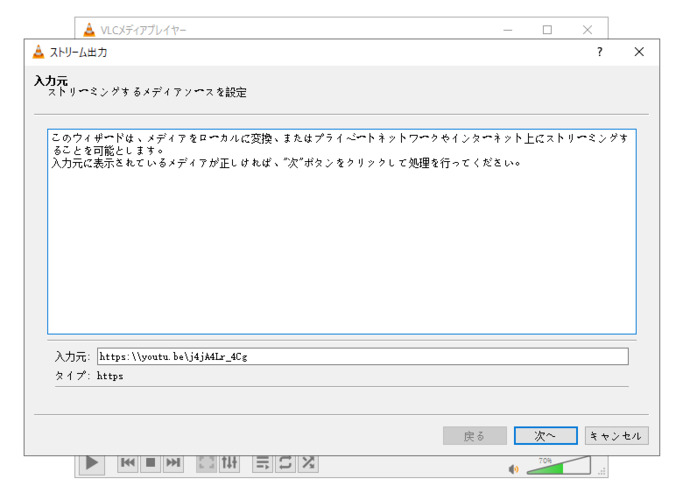Close the ストリーム出力 dialog

tap(639, 52)
